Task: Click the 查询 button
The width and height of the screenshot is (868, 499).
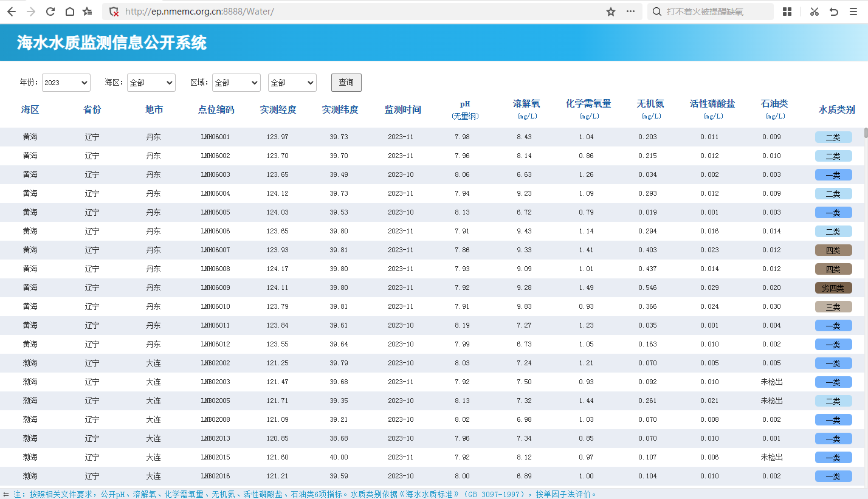Action: [x=346, y=83]
